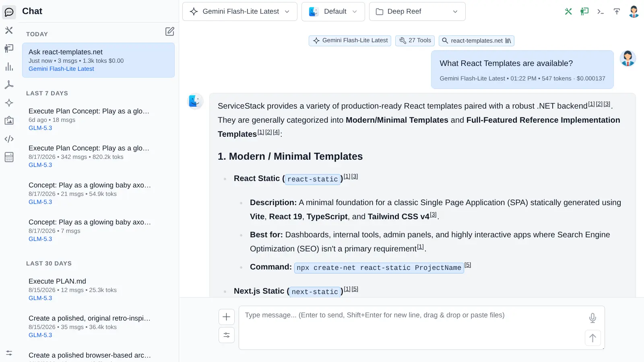
Task: Click the green tools icon in top bar
Action: (568, 11)
